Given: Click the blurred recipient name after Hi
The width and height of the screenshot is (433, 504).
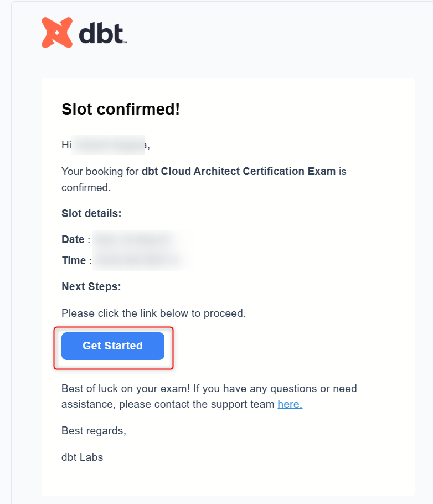Looking at the screenshot, I should [109, 145].
